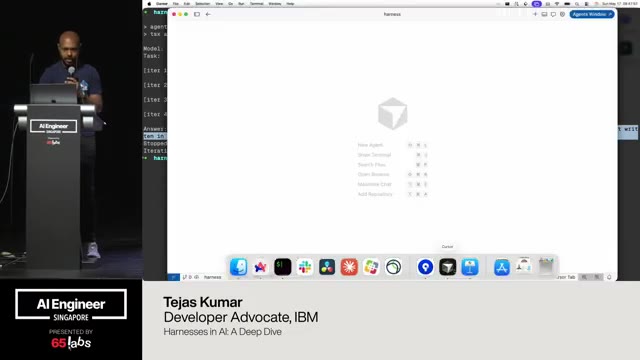Go back with the left arrow
Screen dimensions: 640x360
pos(208,14)
